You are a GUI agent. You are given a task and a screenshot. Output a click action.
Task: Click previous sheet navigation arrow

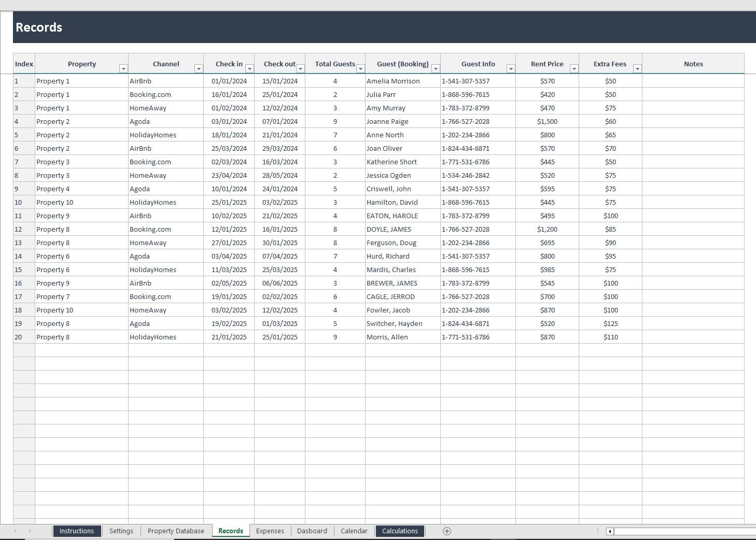(15, 531)
